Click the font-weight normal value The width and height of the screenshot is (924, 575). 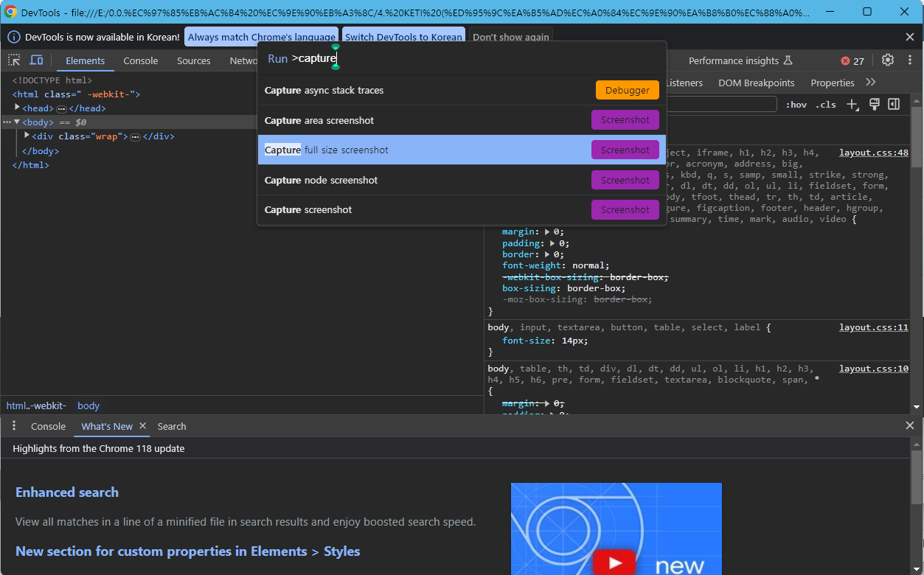pos(590,265)
